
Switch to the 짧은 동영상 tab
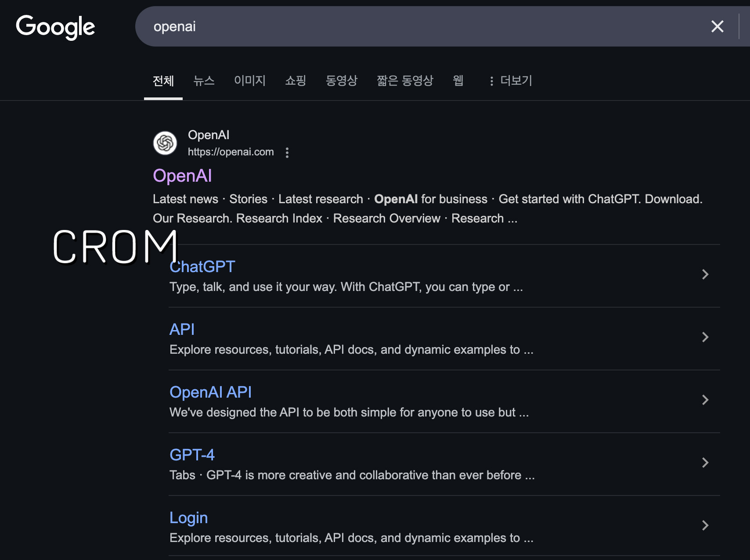[405, 81]
